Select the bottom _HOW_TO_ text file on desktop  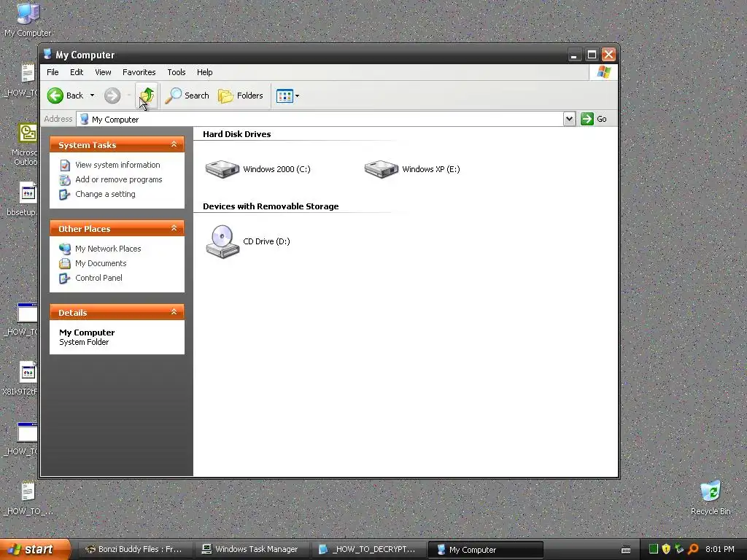pos(28,499)
